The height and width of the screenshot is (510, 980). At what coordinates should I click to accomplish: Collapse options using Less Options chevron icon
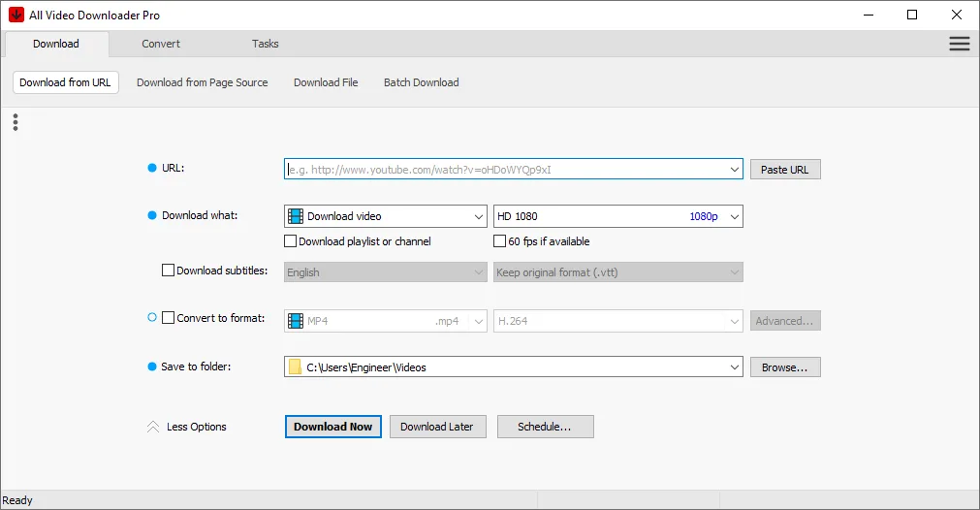(x=152, y=427)
